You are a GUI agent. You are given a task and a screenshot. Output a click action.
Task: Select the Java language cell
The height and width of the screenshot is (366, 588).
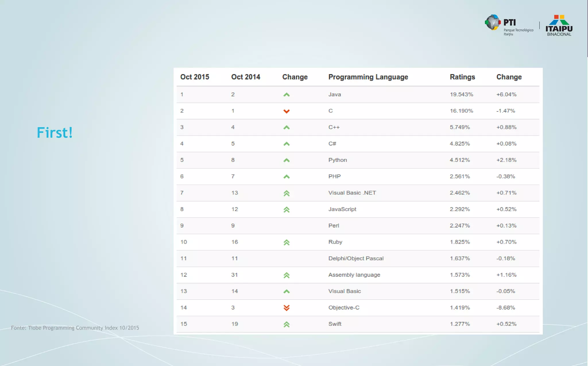point(334,95)
